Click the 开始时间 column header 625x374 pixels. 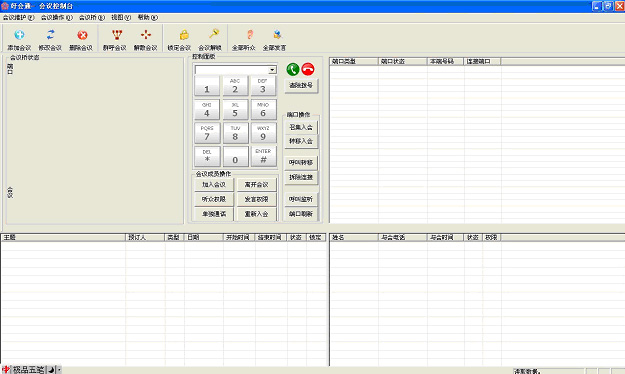click(239, 238)
